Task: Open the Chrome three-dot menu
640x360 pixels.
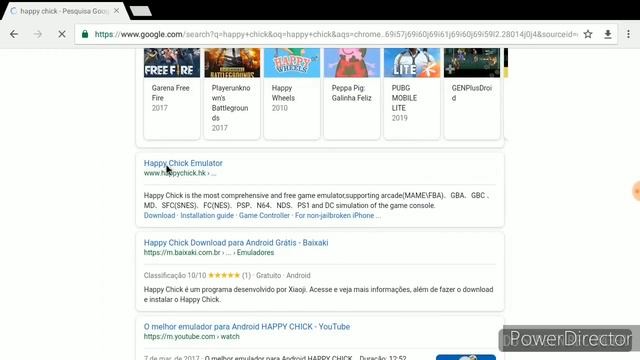Action: coord(628,34)
